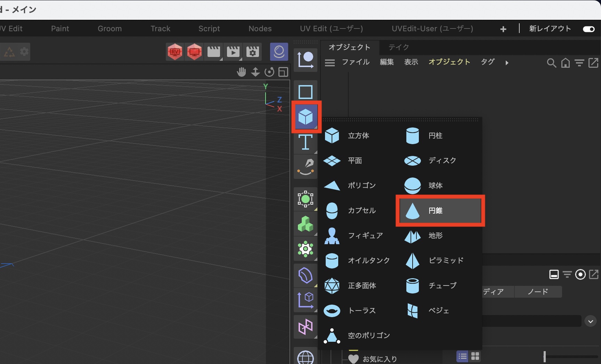The width and height of the screenshot is (601, 364).
Task: Toggle the switch next to 新レイアウト
Action: 588,29
